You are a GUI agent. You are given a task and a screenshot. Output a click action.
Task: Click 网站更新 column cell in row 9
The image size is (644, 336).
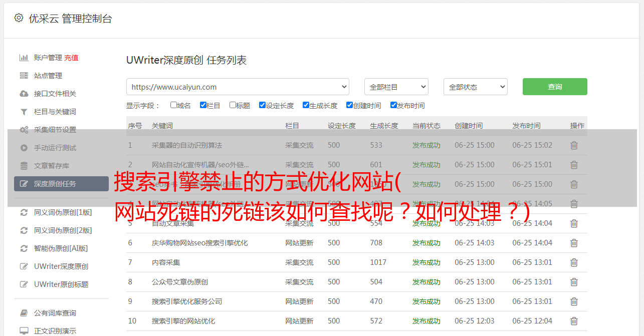click(299, 301)
